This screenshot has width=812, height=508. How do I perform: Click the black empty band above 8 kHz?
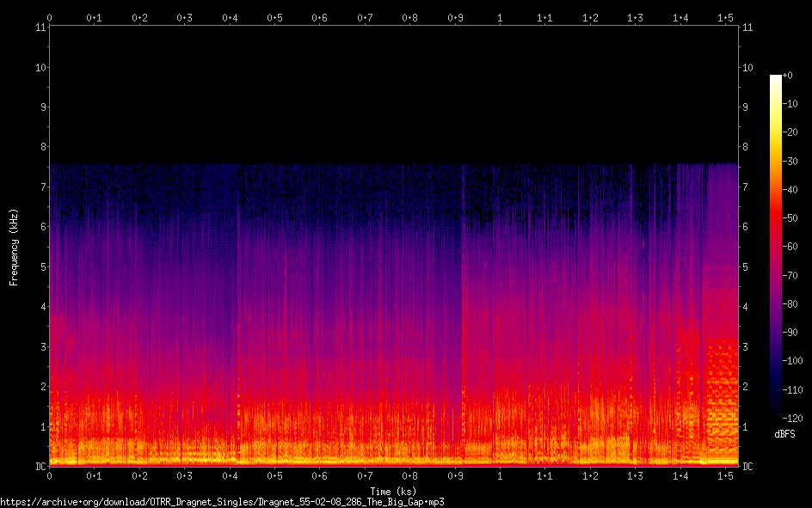point(393,95)
